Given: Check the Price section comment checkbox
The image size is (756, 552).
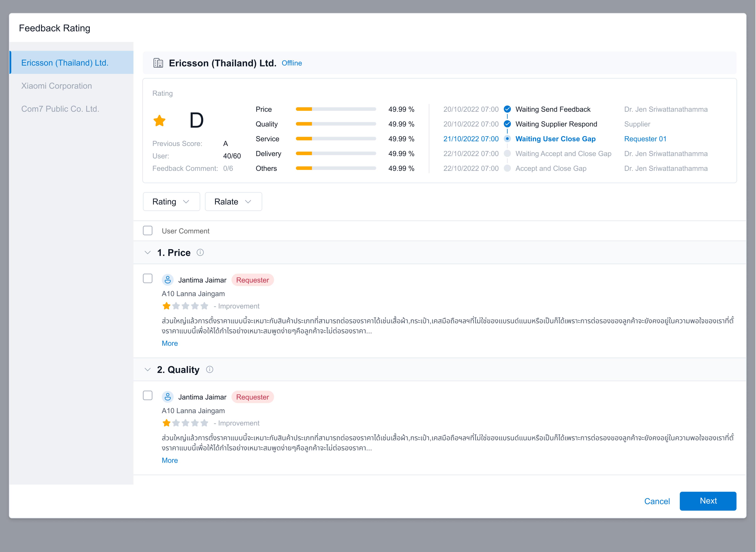Looking at the screenshot, I should tap(148, 278).
